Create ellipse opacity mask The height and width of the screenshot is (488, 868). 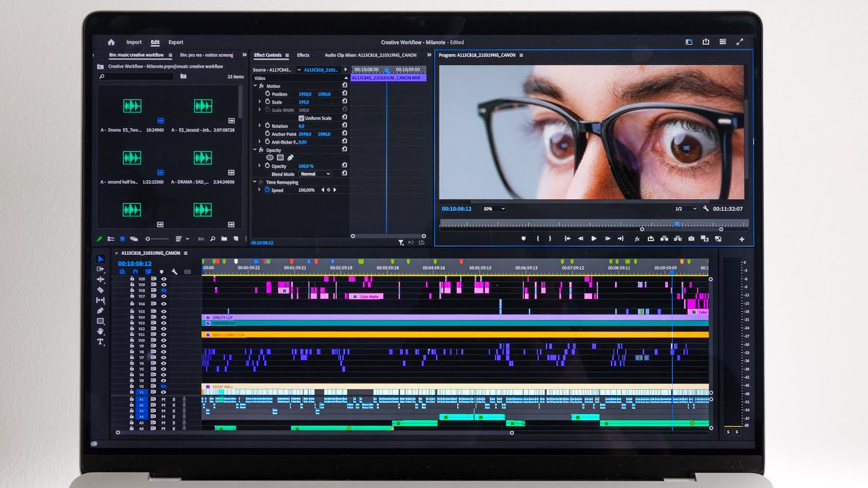coord(269,157)
